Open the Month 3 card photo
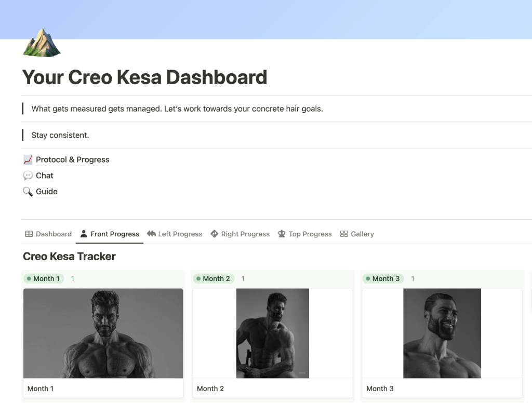This screenshot has height=414, width=532. (x=442, y=333)
